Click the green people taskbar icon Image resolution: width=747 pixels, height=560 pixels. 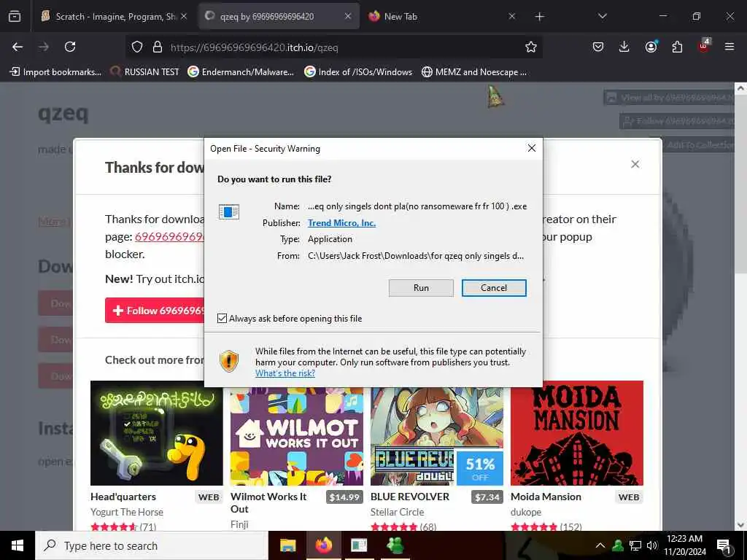point(395,545)
